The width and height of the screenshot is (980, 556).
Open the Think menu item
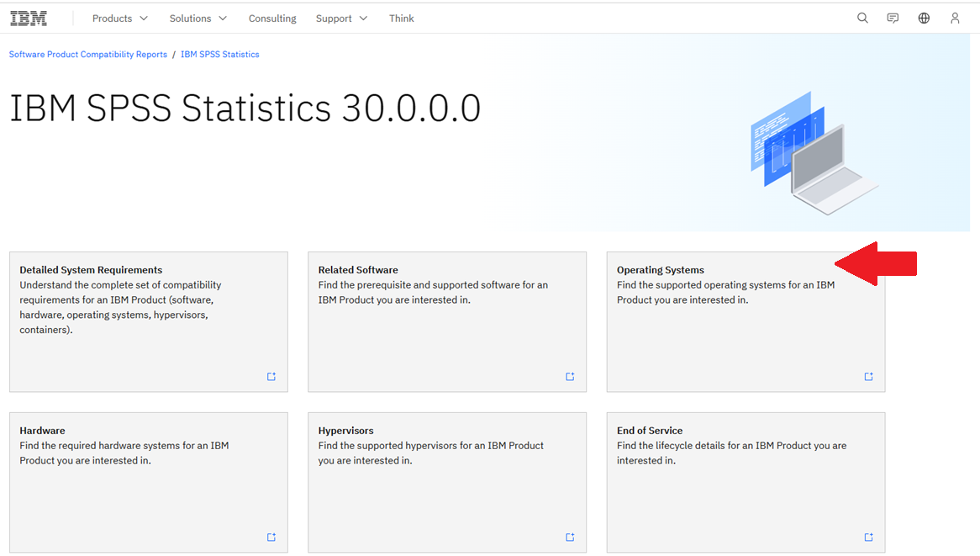pos(401,19)
